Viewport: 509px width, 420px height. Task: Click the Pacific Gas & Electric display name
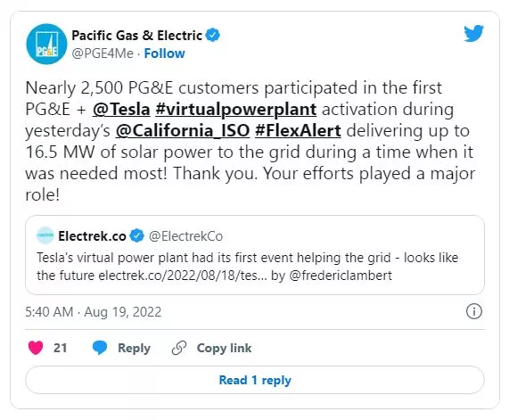(136, 36)
